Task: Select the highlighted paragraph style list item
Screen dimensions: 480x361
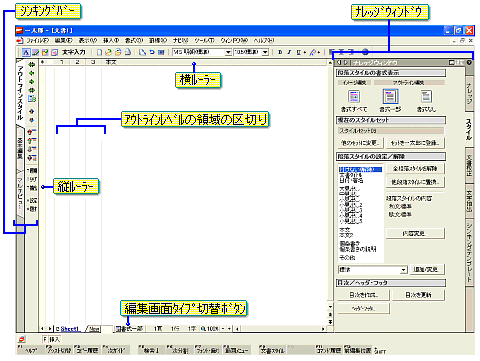Action: 360,170
